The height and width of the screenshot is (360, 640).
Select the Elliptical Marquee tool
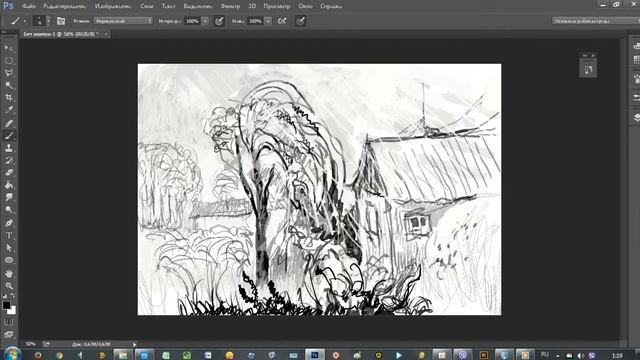click(x=9, y=60)
